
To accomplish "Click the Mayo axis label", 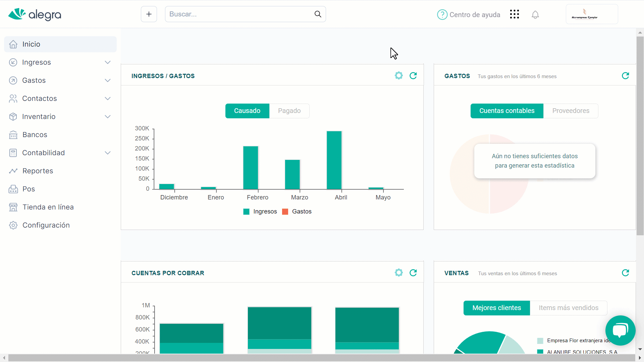I will coord(383,197).
